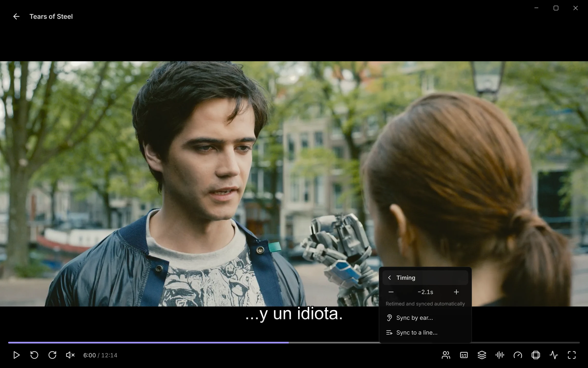The image size is (588, 368).
Task: Maximize the player window
Action: (x=556, y=8)
